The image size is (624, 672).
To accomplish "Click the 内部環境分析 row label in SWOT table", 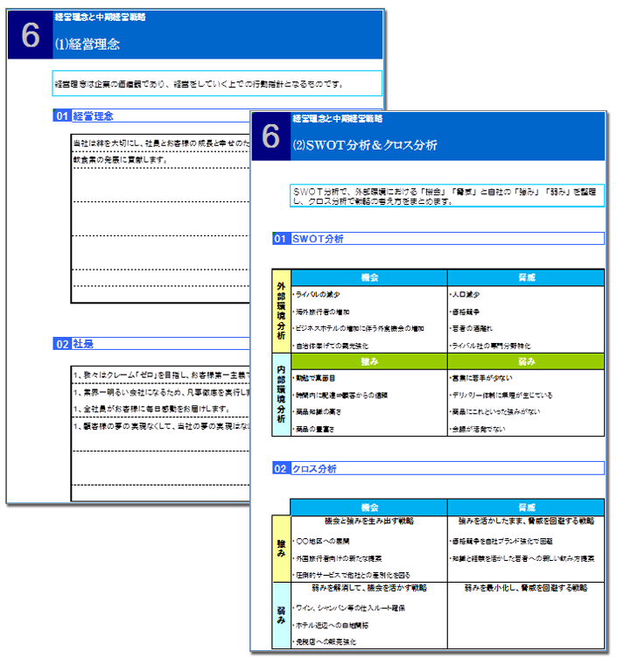I will 281,395.
